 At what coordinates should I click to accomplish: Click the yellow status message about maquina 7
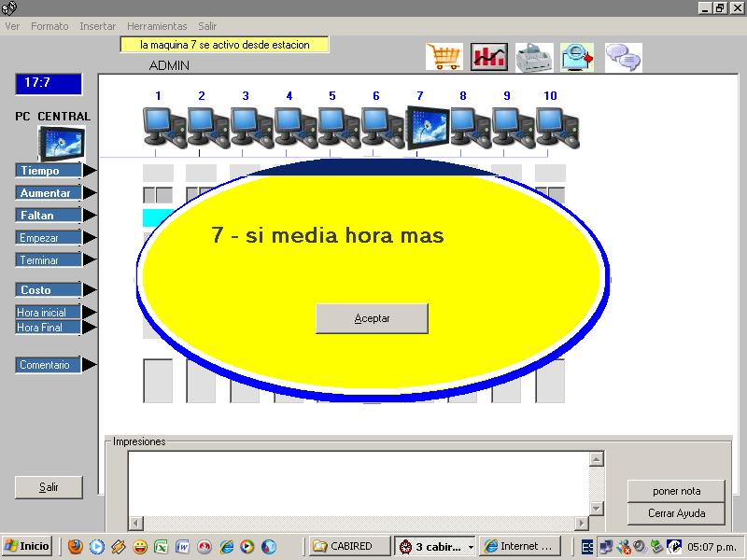coord(224,45)
